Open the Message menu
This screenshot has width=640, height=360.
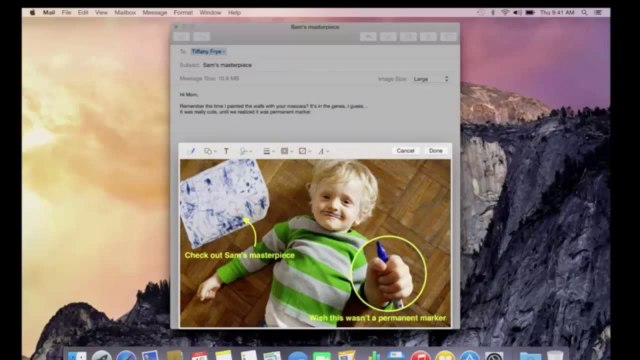point(155,13)
